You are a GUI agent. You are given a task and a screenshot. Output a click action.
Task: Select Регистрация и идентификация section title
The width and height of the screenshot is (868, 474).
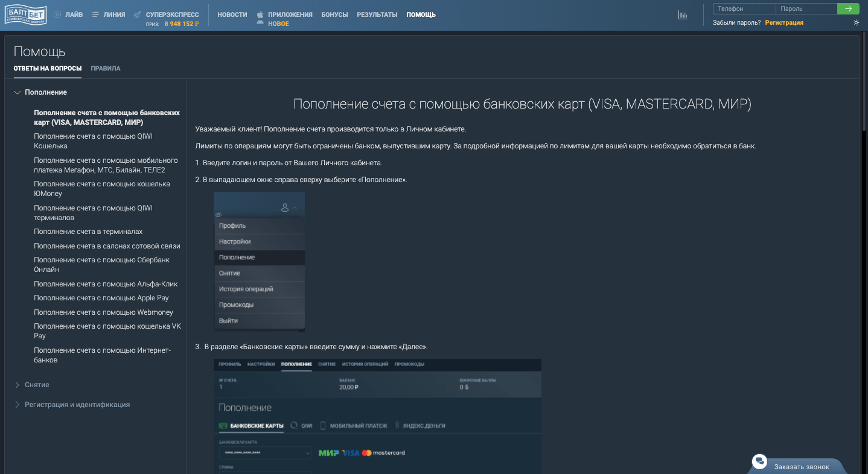click(77, 405)
